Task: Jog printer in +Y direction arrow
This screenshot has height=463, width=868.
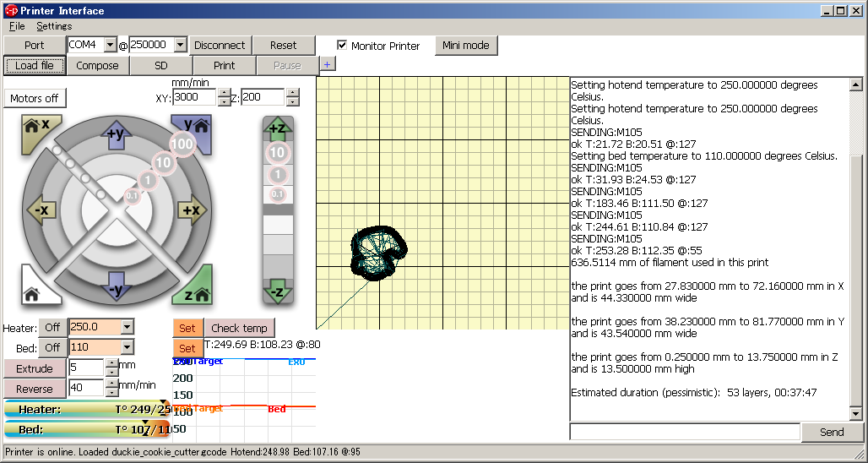Action: click(x=116, y=133)
